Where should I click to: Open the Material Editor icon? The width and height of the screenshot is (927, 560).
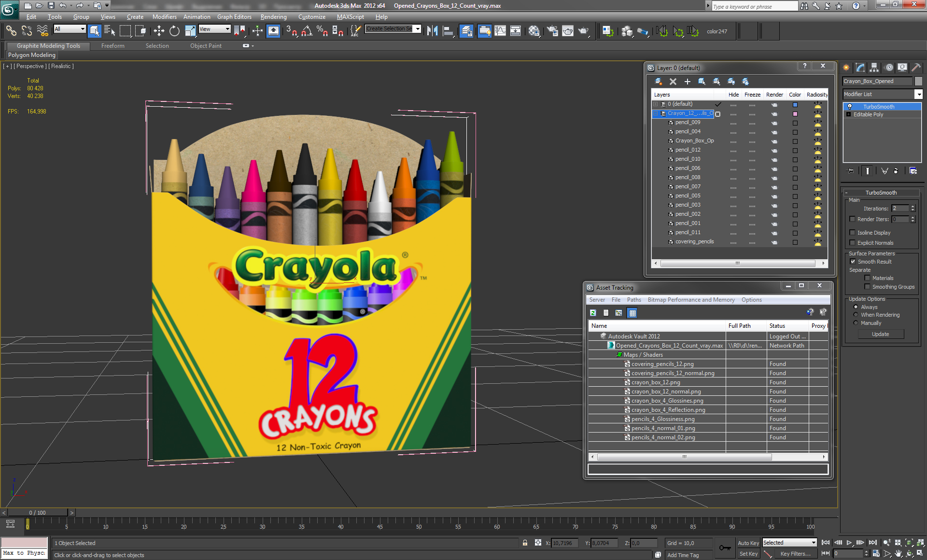[534, 31]
